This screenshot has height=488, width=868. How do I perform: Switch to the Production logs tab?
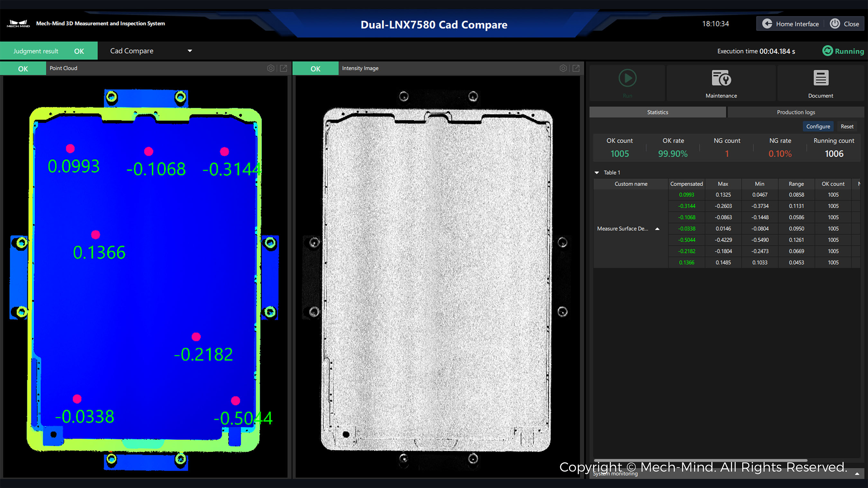click(x=796, y=112)
